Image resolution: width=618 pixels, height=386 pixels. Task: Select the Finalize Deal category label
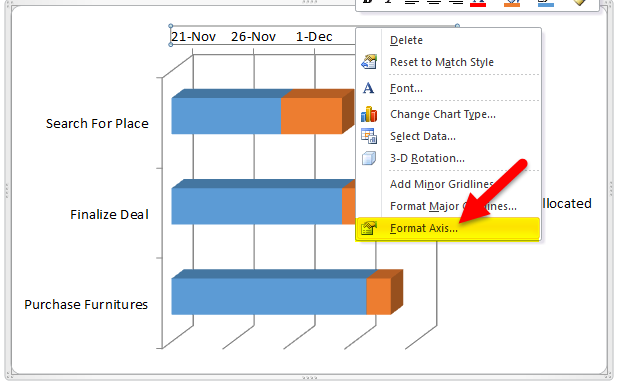pos(109,214)
